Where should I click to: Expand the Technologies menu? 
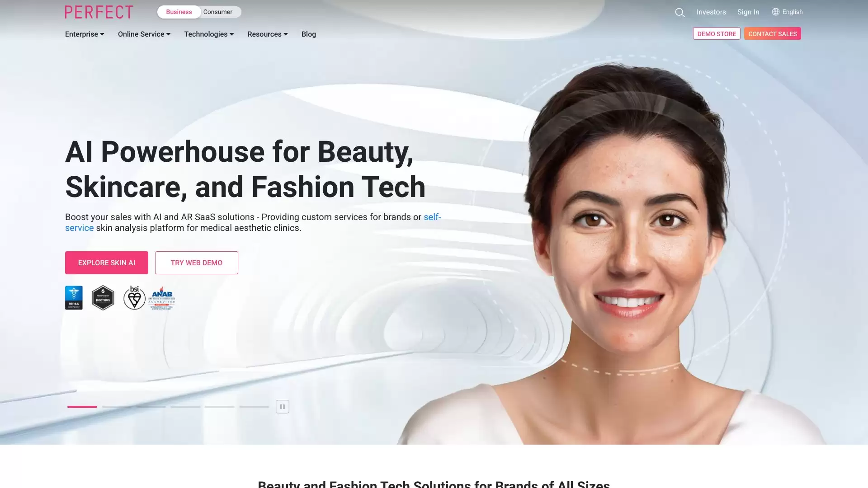[208, 34]
